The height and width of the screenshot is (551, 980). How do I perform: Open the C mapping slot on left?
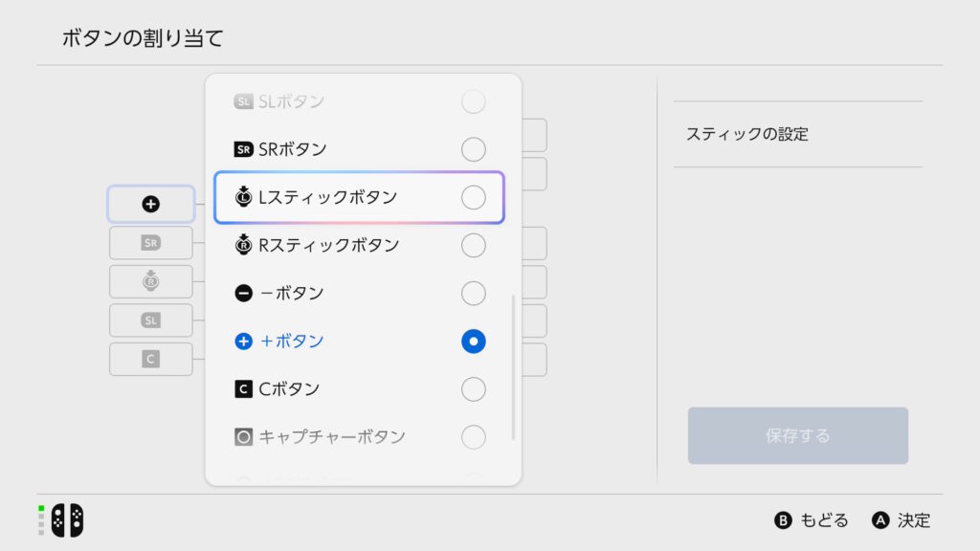[x=151, y=359]
